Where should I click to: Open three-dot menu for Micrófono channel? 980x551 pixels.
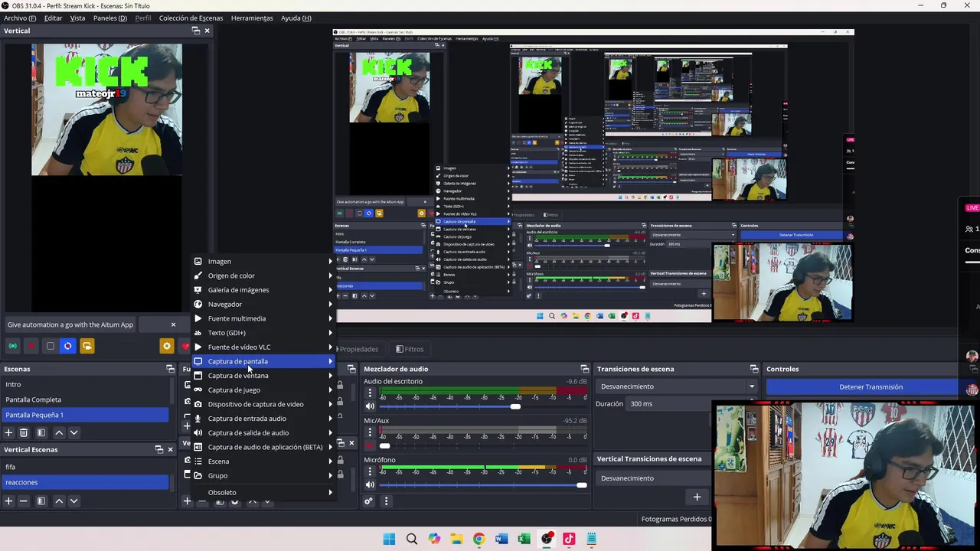[370, 471]
